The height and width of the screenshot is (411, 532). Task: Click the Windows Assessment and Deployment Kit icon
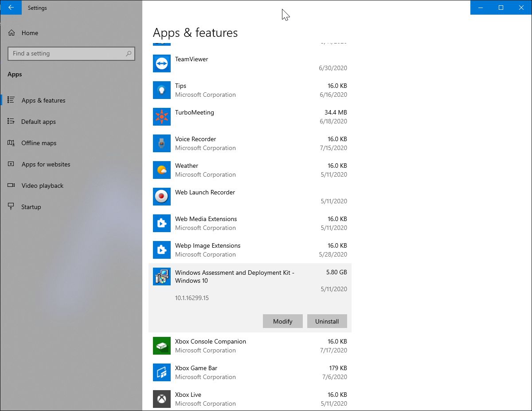point(162,277)
